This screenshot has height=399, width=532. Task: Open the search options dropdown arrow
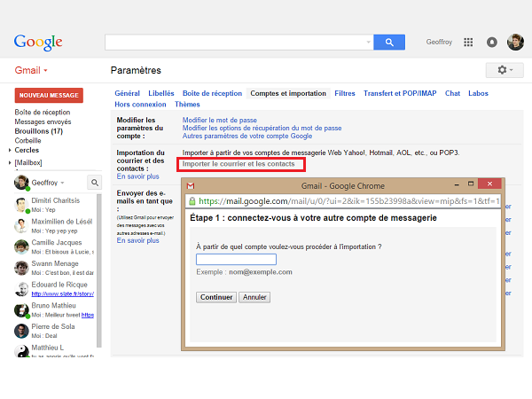coord(369,42)
